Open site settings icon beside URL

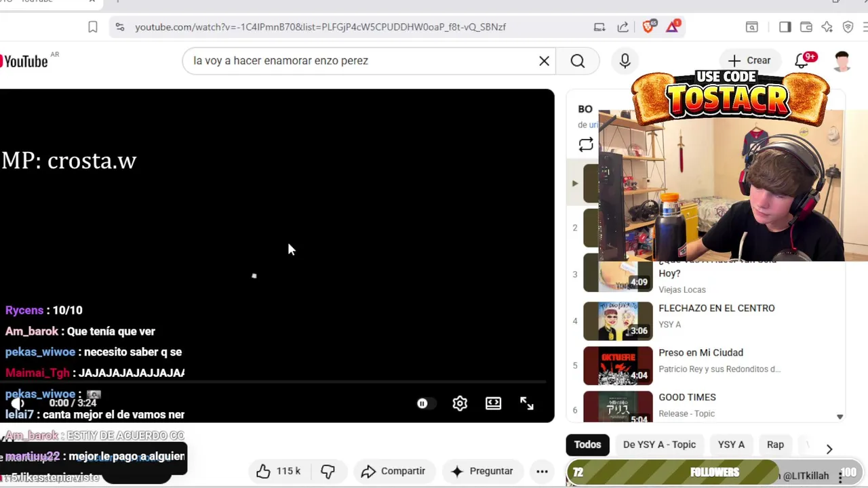coord(120,27)
